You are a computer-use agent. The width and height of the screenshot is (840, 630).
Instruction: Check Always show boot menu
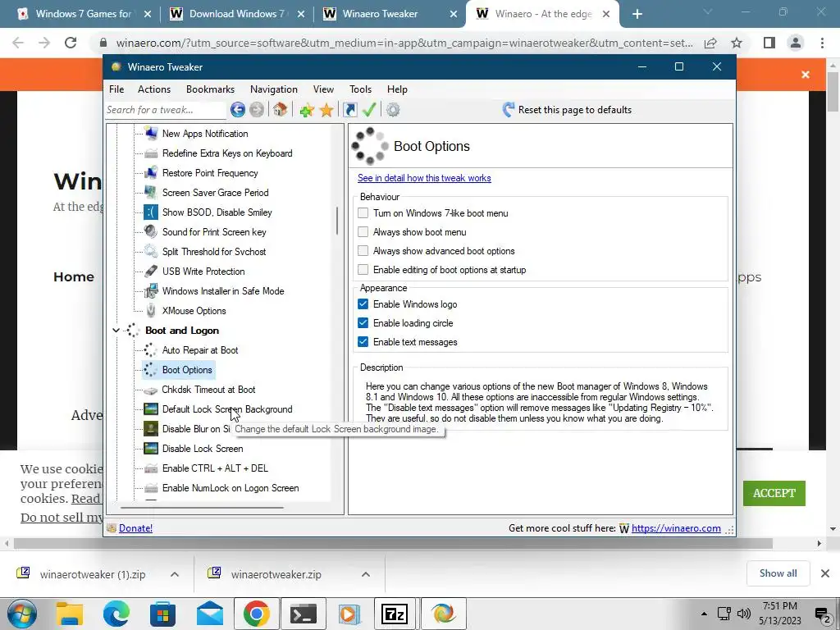363,232
